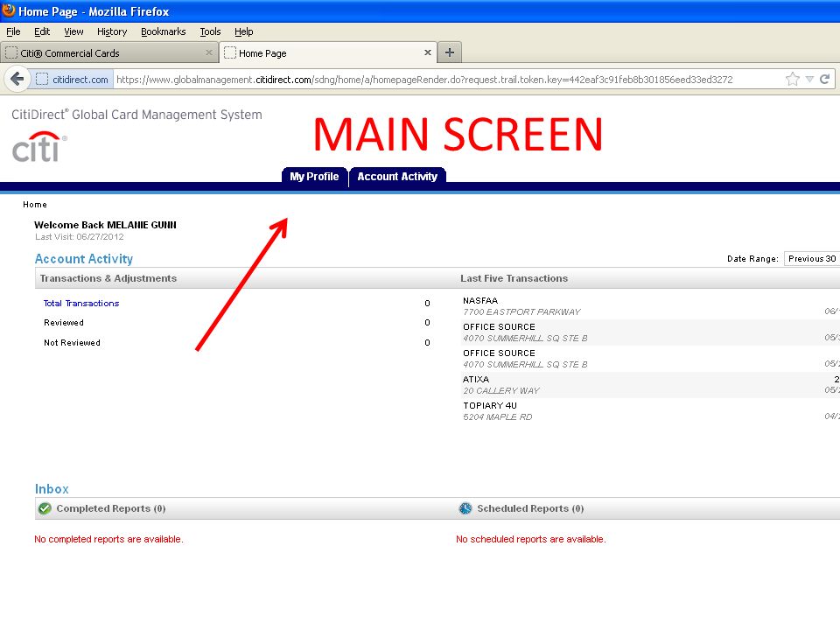Click the NASFAA transaction entry
Screen dimensions: 840x630
[480, 300]
